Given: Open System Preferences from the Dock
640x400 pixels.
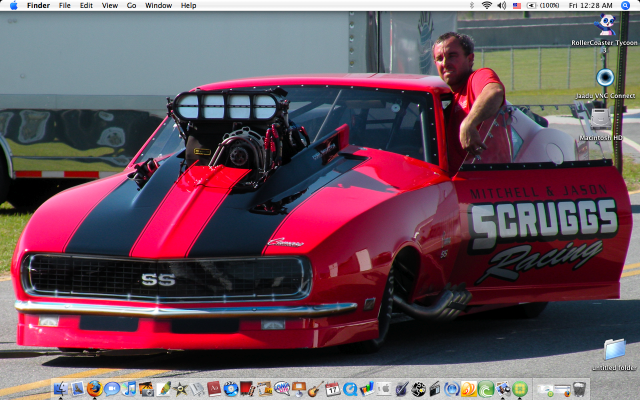Looking at the screenshot, I should (x=384, y=388).
